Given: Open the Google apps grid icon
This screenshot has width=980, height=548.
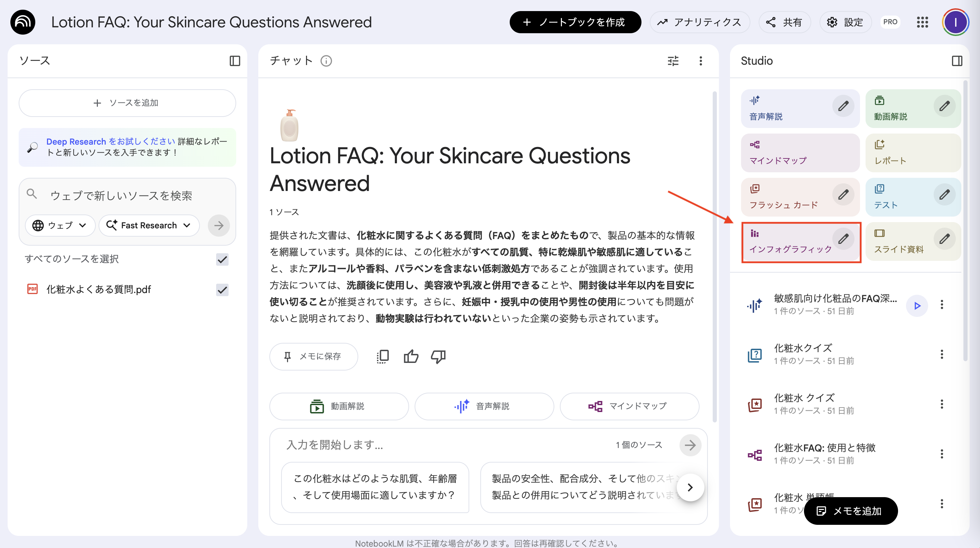Looking at the screenshot, I should pyautogui.click(x=922, y=22).
